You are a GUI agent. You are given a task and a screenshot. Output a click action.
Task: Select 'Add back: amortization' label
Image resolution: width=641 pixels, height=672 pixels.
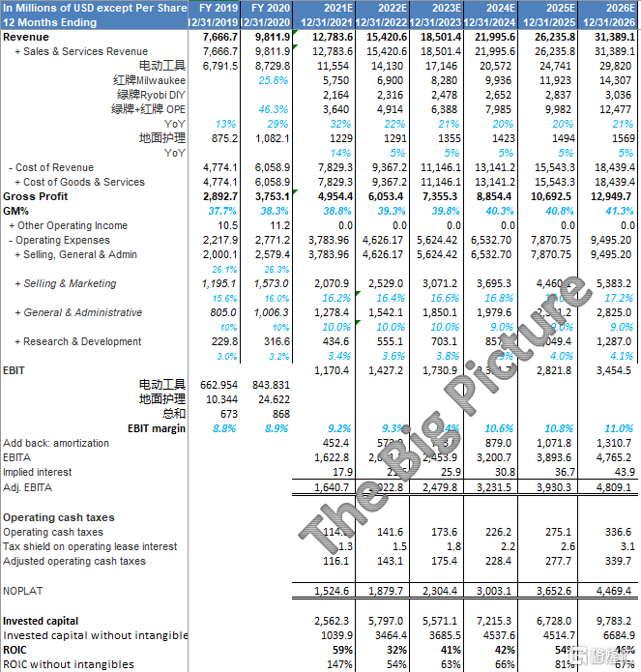(56, 443)
